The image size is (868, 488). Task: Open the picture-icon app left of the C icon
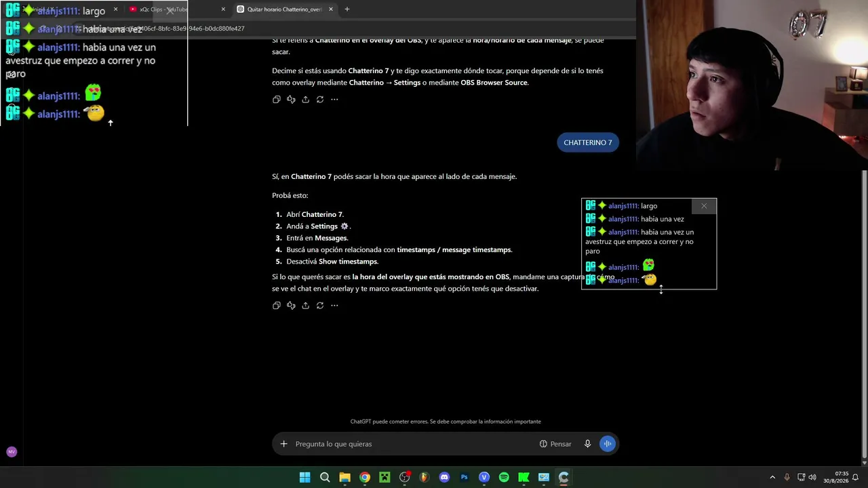pyautogui.click(x=544, y=477)
